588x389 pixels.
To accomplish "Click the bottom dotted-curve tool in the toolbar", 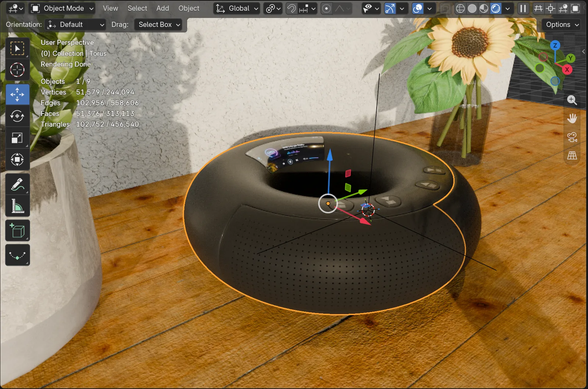I will [x=17, y=255].
